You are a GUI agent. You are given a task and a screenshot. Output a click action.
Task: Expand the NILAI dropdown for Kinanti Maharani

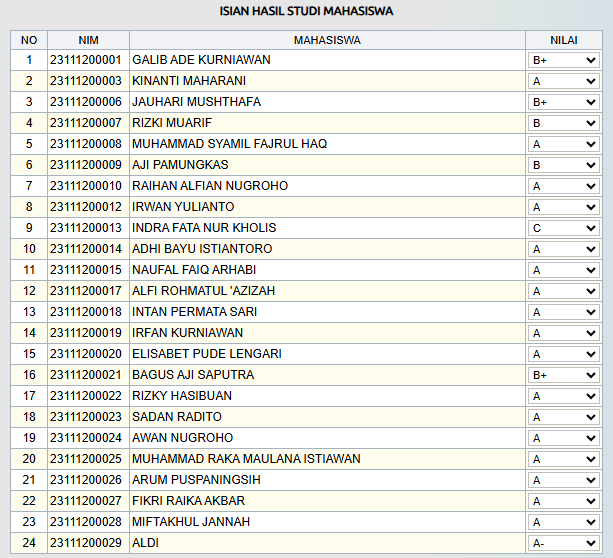click(563, 81)
